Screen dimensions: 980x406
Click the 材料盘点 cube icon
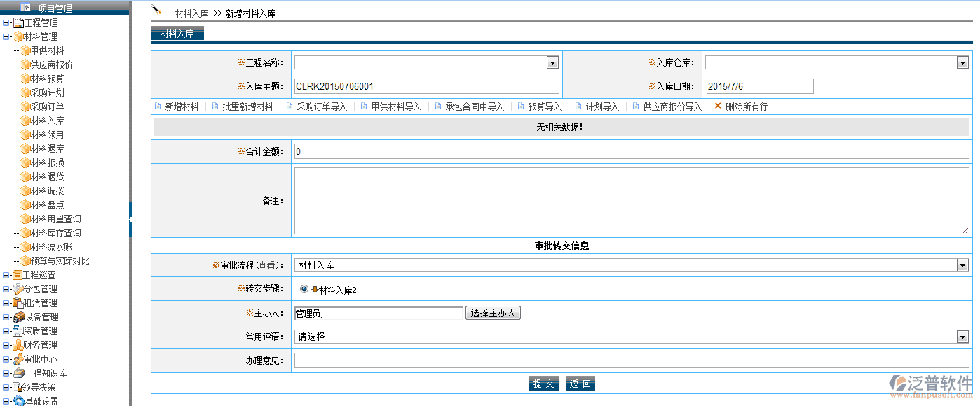25,205
